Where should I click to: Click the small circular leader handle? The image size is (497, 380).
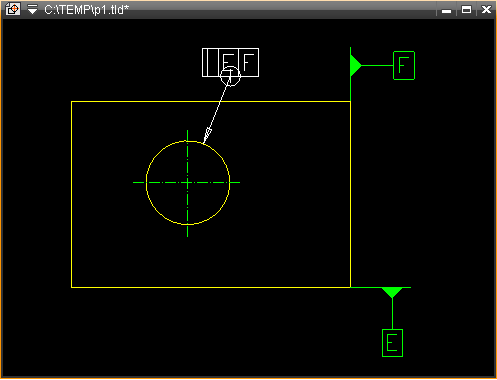230,76
